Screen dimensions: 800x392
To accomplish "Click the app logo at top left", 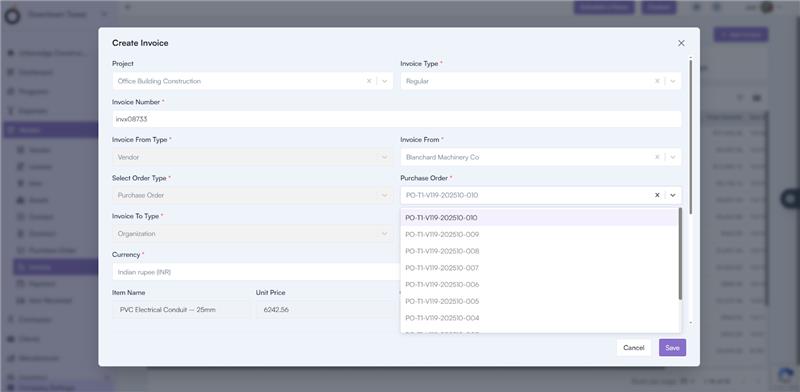I will pos(12,15).
